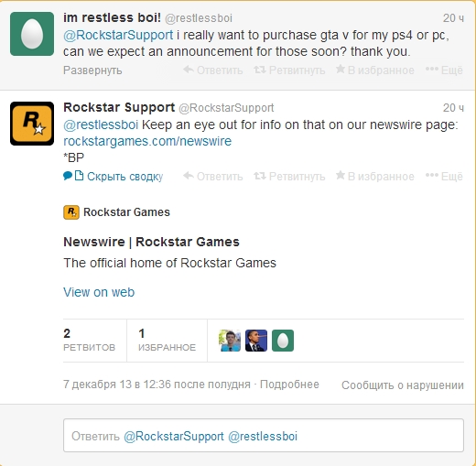This screenshot has height=466, width=476.
Task: Open the suited man avatar thumbnail
Action: (x=256, y=341)
